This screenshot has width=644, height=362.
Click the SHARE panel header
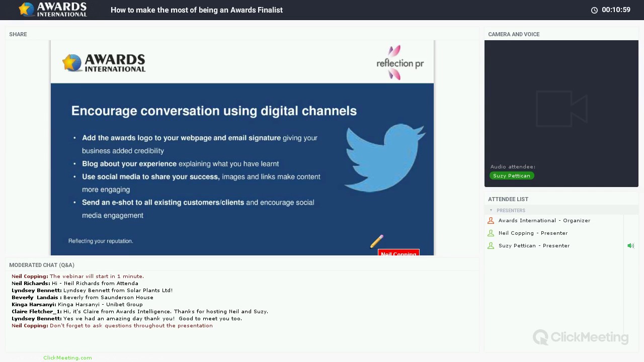click(x=18, y=34)
